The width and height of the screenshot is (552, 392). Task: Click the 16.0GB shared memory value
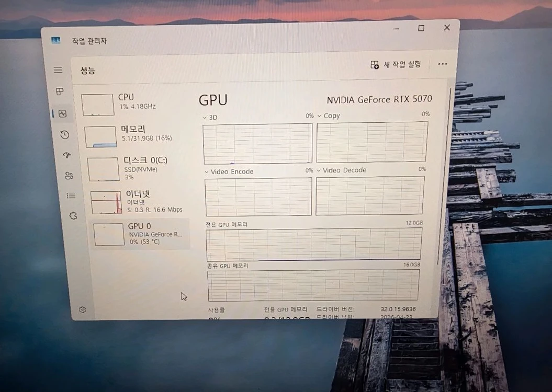[412, 264]
